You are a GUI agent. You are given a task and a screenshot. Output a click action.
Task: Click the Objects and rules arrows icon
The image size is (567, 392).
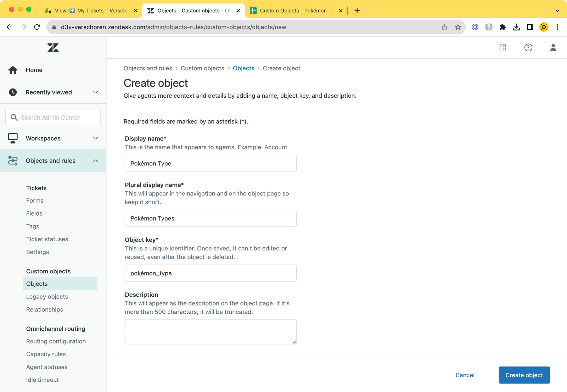click(x=13, y=160)
